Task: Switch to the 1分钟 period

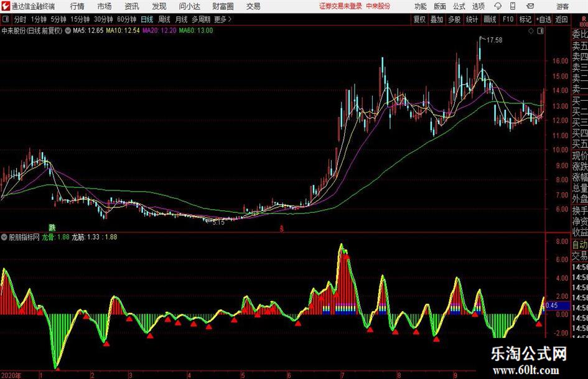Action: click(38, 19)
